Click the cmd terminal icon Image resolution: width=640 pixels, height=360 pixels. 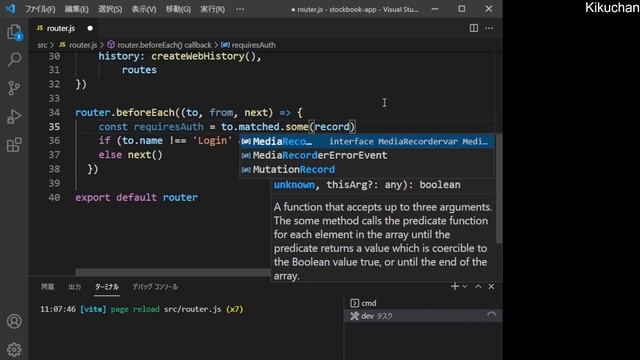pos(354,303)
